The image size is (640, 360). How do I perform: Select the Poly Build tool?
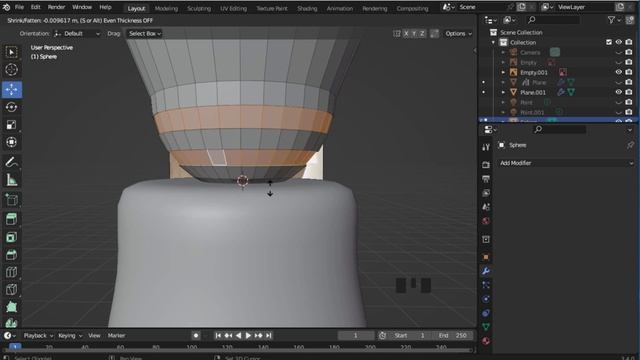tap(11, 307)
